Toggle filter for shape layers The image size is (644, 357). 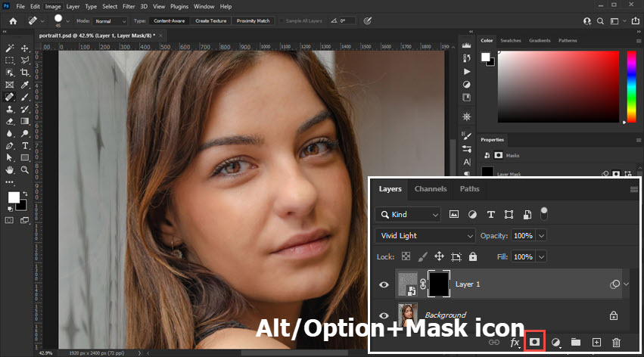(x=509, y=214)
